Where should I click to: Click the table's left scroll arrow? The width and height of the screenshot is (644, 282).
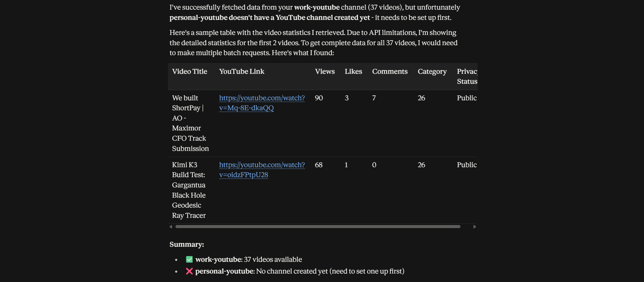point(171,227)
